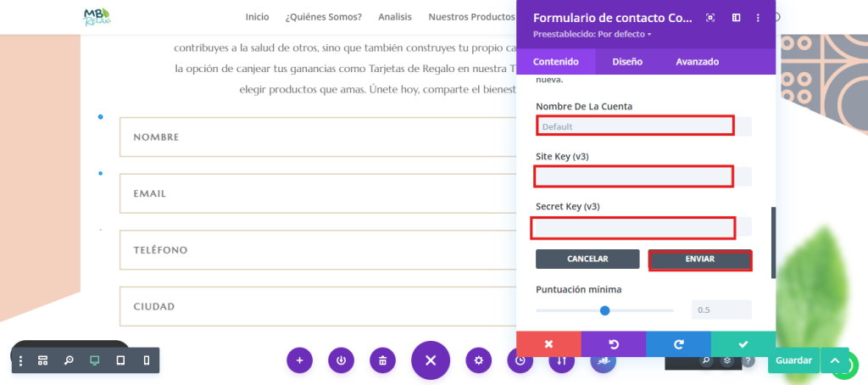Click the help question mark icon
868x385 pixels.
pyautogui.click(x=748, y=360)
